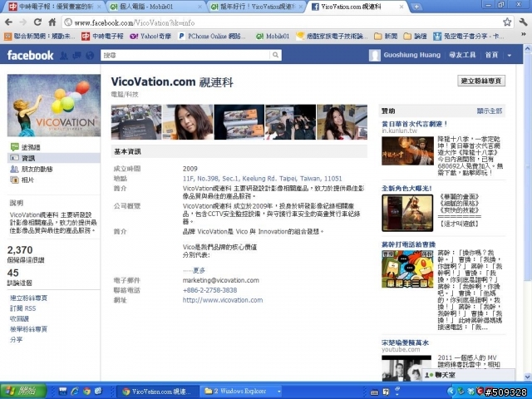Open second photo thumbnail of woman

pos(188,122)
